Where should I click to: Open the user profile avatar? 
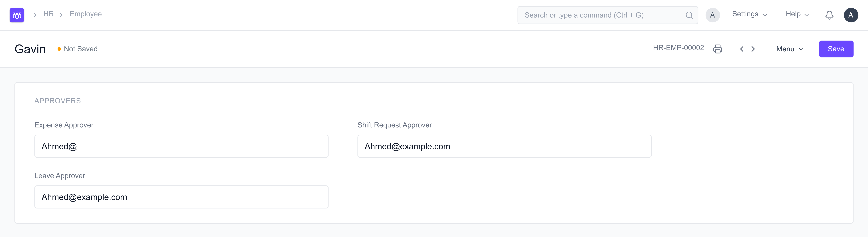pyautogui.click(x=851, y=15)
